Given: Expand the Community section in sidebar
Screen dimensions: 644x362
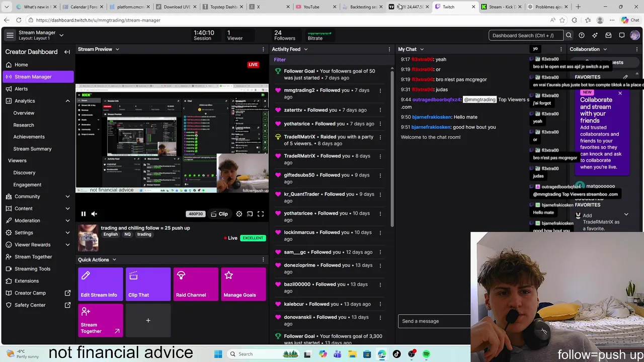Looking at the screenshot, I should click(x=67, y=197).
